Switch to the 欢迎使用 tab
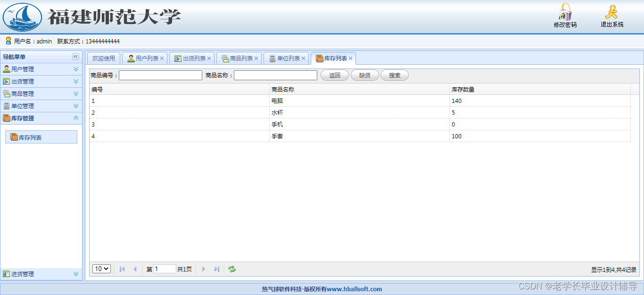The image size is (644, 295). (103, 58)
